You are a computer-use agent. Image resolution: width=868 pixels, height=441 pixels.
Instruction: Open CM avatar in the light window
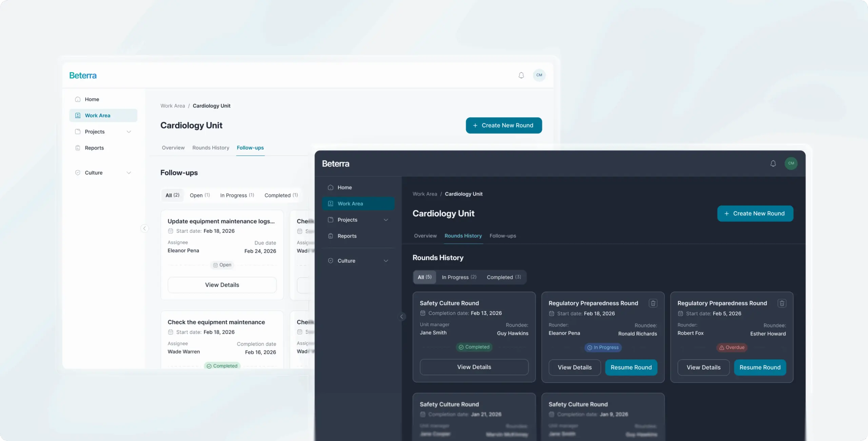click(x=539, y=75)
